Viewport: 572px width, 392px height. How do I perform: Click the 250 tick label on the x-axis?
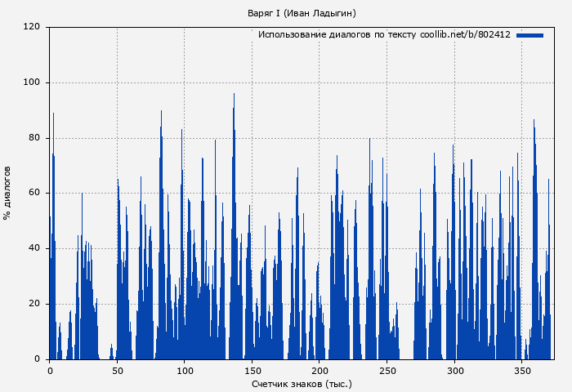tap(387, 370)
